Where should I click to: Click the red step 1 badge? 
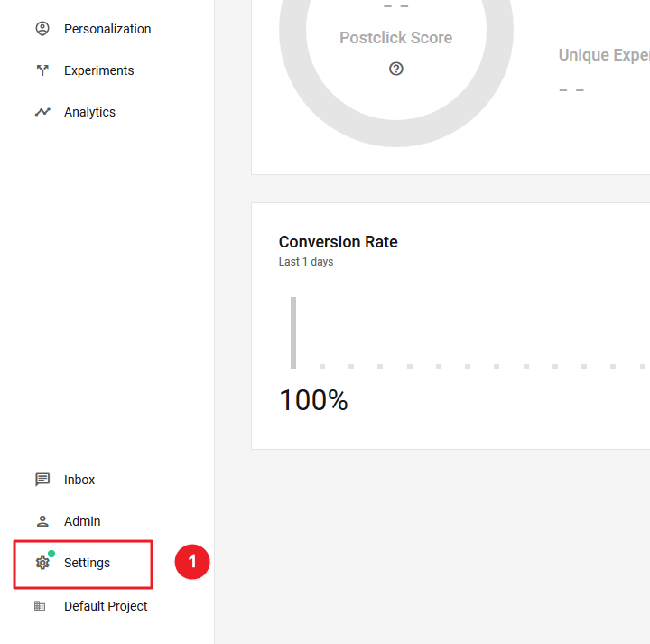[x=191, y=562]
